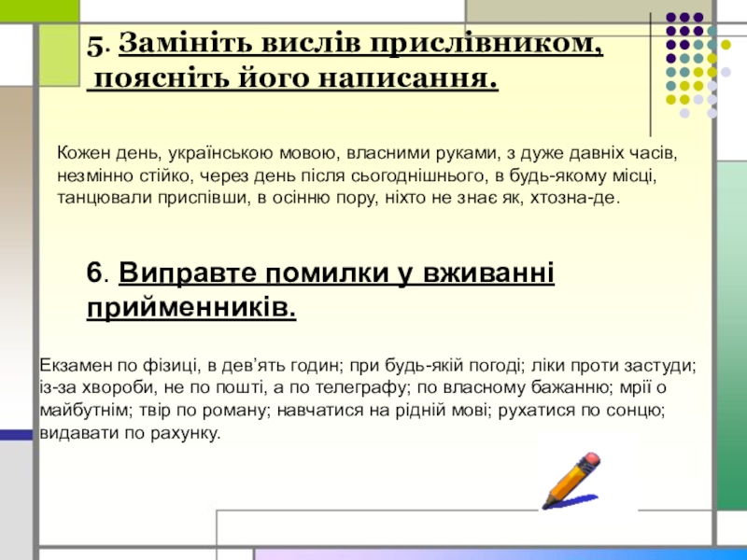Image resolution: width=747 pixels, height=560 pixels.
Task: Click the phrase 'навчатися на рідній мові'
Action: click(x=384, y=410)
